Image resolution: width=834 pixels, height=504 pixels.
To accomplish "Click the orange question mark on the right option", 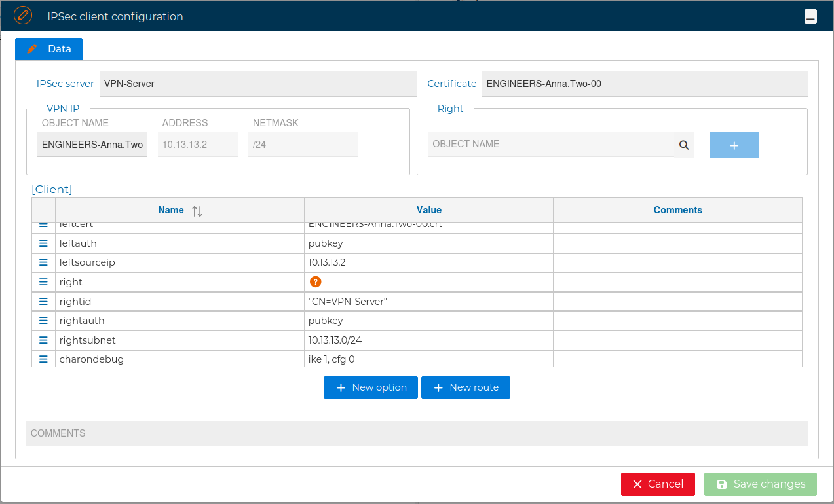I will tap(315, 281).
